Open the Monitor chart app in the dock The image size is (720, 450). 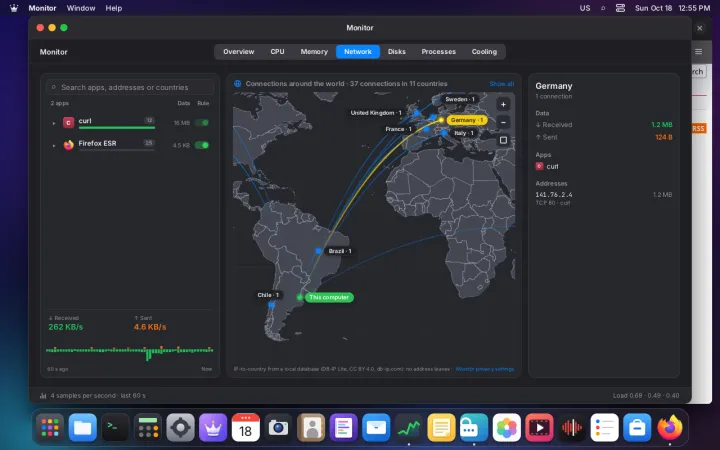tap(409, 428)
